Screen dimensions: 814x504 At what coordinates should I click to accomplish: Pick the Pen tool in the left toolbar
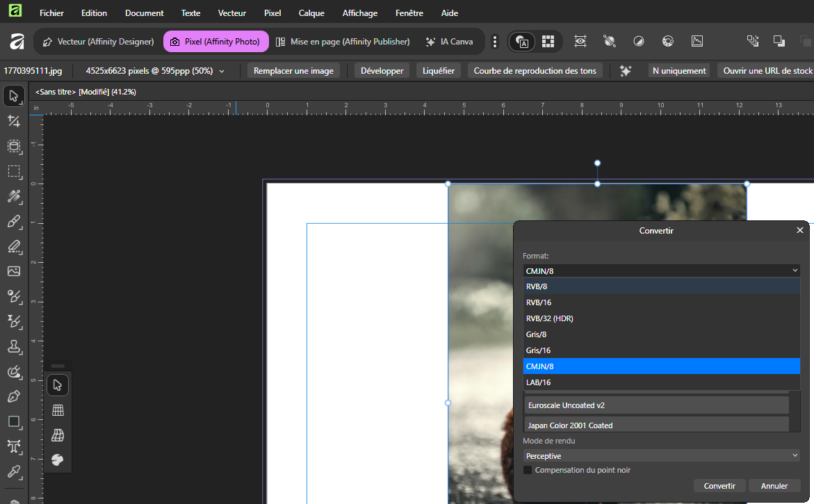click(14, 396)
